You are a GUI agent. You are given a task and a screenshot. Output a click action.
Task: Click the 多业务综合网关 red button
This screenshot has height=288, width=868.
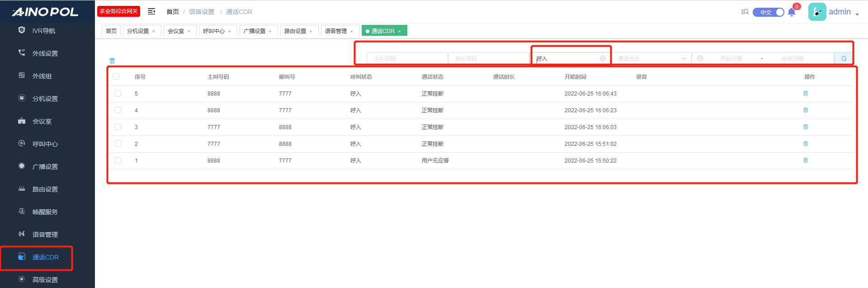coord(118,11)
